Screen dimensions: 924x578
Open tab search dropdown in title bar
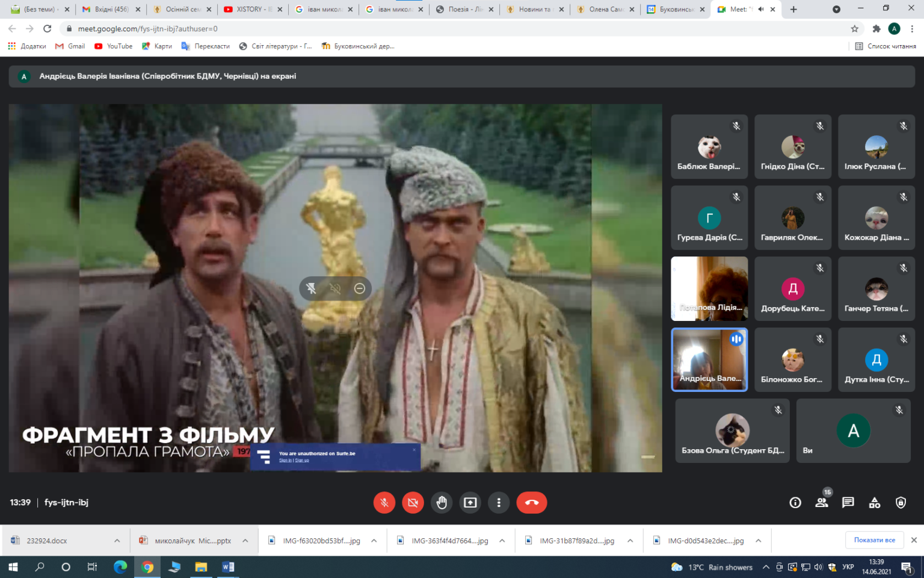pyautogui.click(x=836, y=9)
